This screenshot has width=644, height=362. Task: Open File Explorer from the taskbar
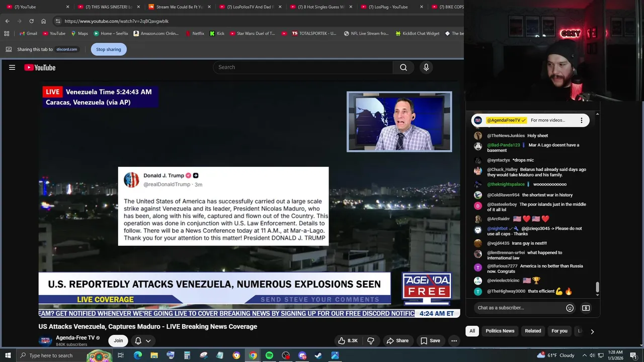tap(154, 355)
